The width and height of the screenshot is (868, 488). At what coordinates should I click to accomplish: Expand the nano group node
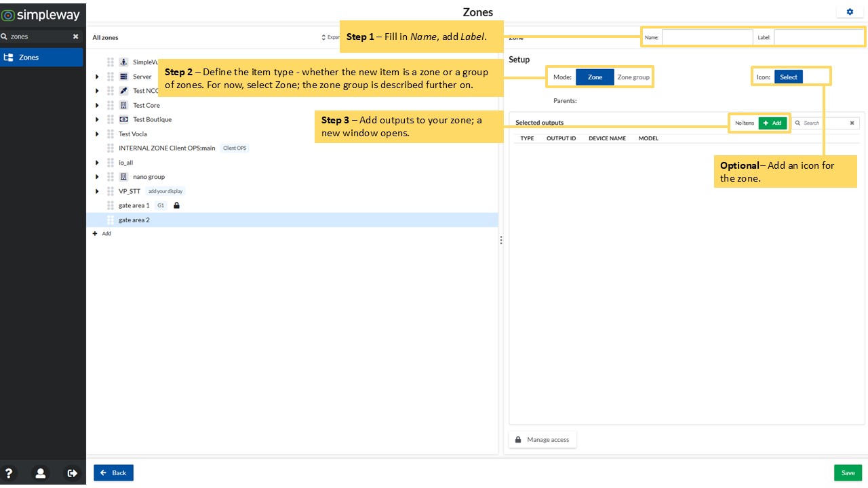(98, 177)
